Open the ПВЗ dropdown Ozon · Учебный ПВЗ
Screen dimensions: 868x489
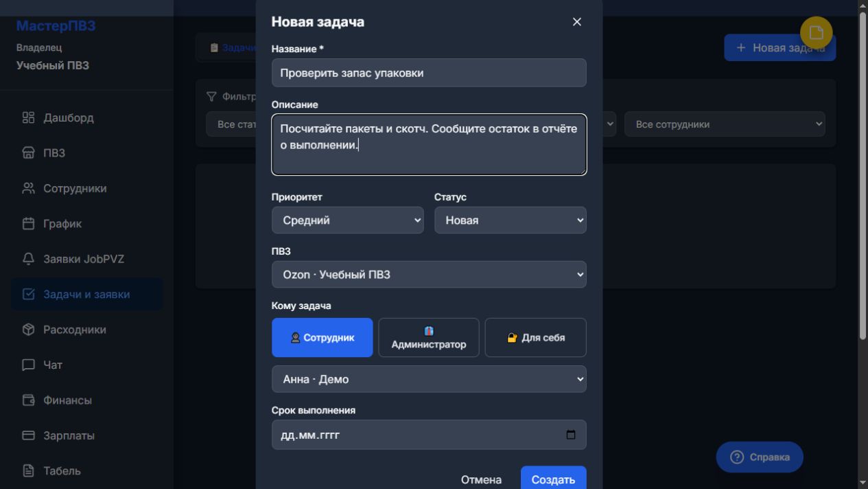429,275
